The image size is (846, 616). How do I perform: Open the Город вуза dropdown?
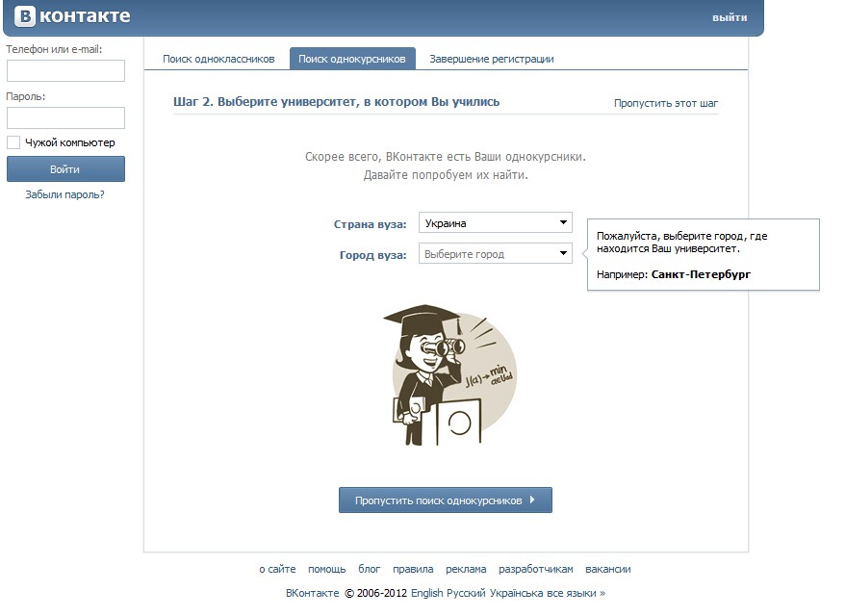[496, 253]
